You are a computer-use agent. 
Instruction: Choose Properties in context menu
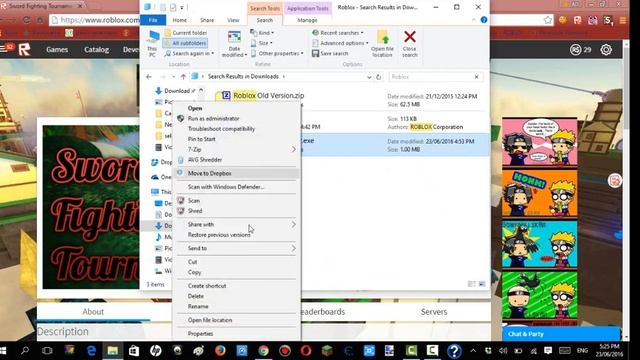click(200, 333)
